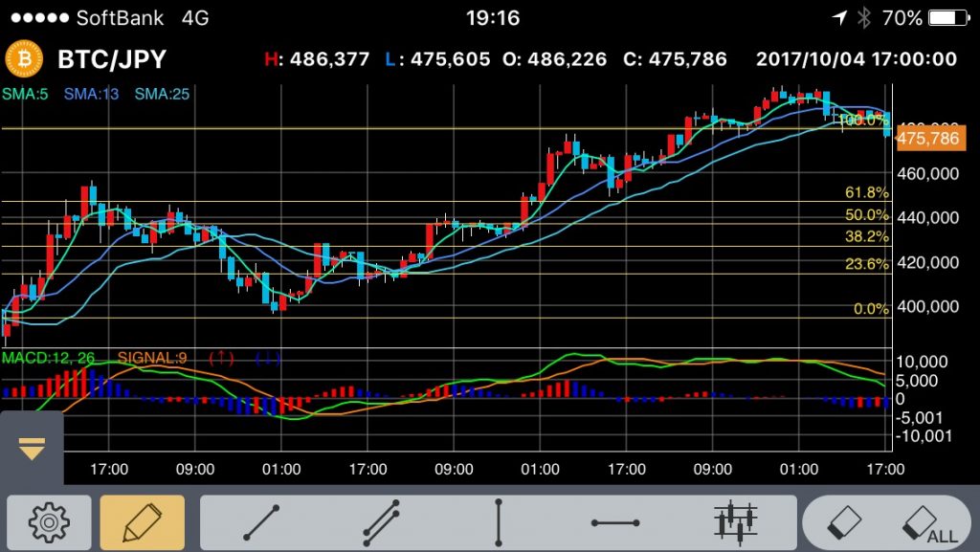Select the candlestick Fibonacci retracement tool

[x=735, y=522]
